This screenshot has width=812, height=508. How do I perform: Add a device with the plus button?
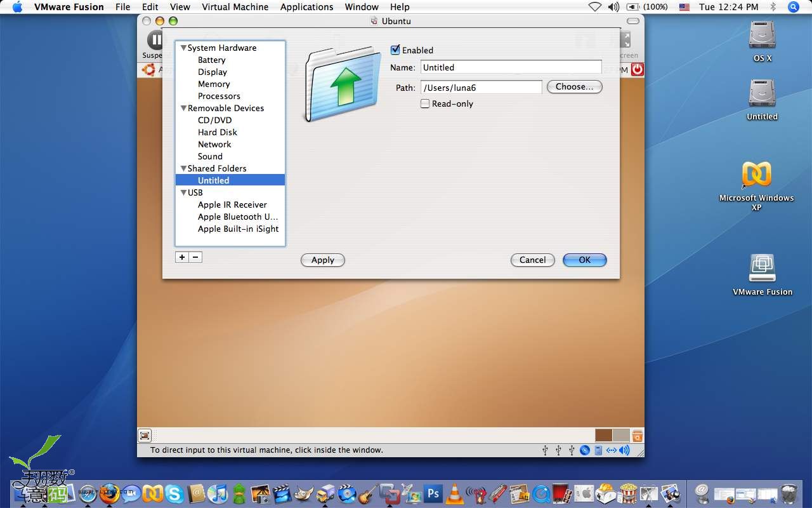point(182,257)
